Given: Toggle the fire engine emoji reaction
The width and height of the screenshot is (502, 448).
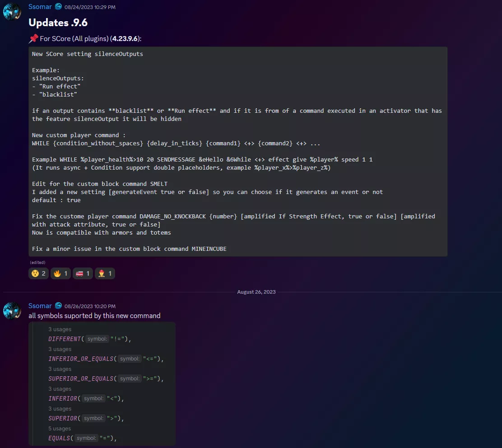Looking at the screenshot, I should point(83,273).
